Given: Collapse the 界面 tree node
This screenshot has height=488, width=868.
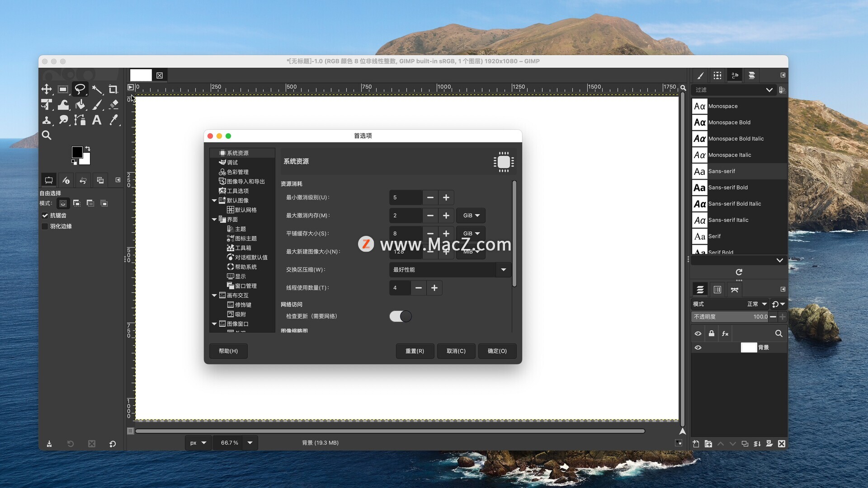Looking at the screenshot, I should click(214, 220).
